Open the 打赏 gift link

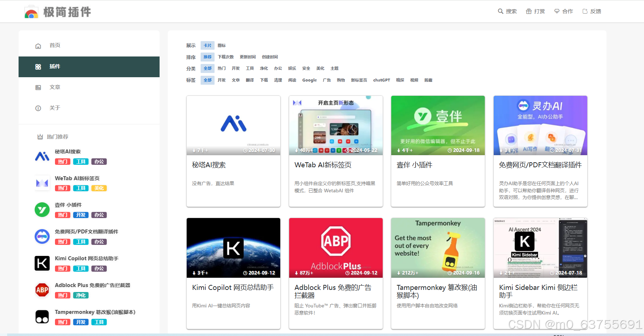click(x=535, y=11)
